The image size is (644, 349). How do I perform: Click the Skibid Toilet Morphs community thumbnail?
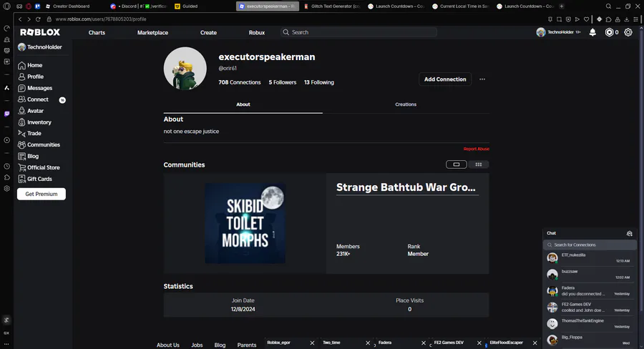[245, 223]
